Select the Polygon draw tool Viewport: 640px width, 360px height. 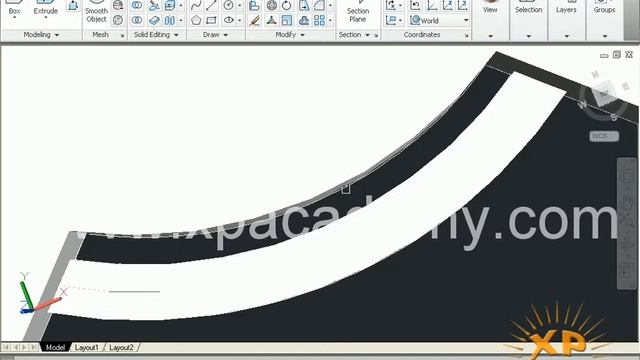point(196,20)
